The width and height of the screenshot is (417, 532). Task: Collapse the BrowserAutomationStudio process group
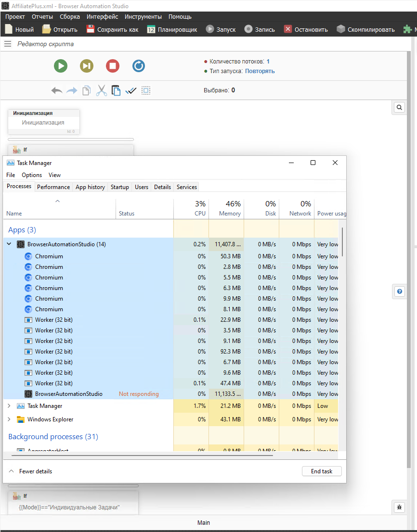[9, 244]
